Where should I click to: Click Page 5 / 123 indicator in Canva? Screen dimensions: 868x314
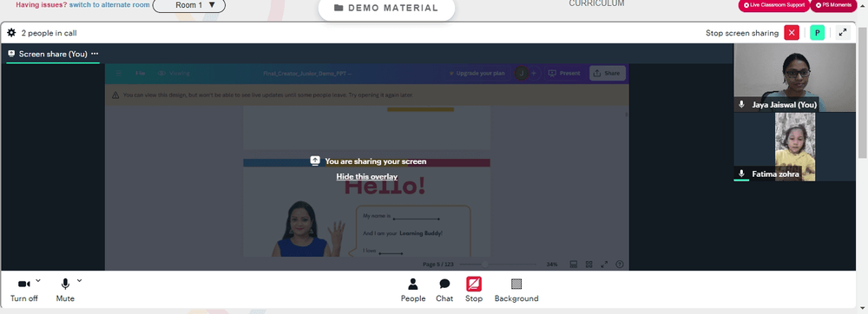[437, 265]
